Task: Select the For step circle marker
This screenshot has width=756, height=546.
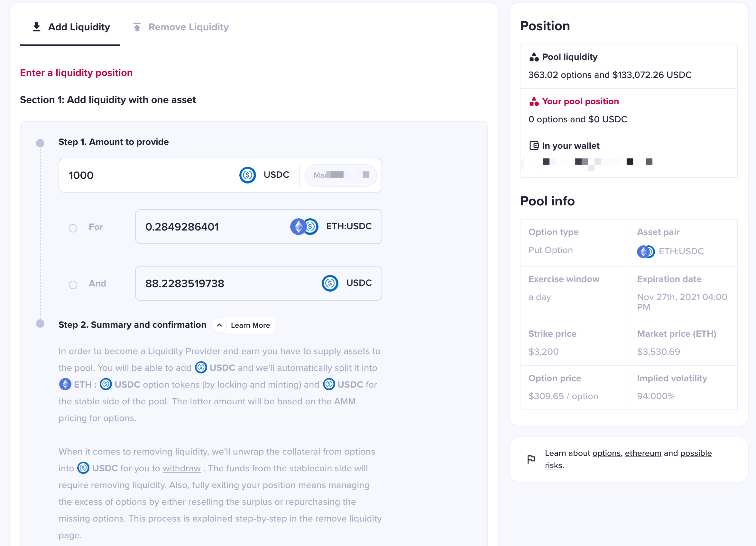Action: (x=73, y=228)
